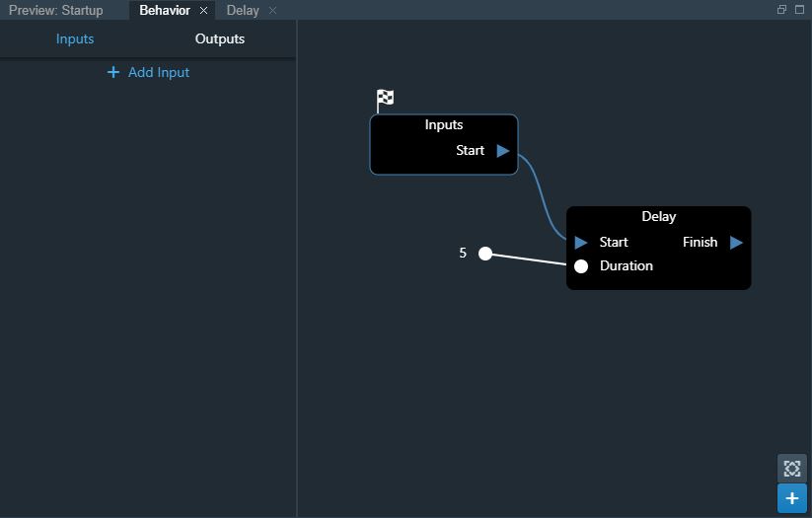Click the checkered start flag icon
The width and height of the screenshot is (812, 518).
[x=385, y=98]
